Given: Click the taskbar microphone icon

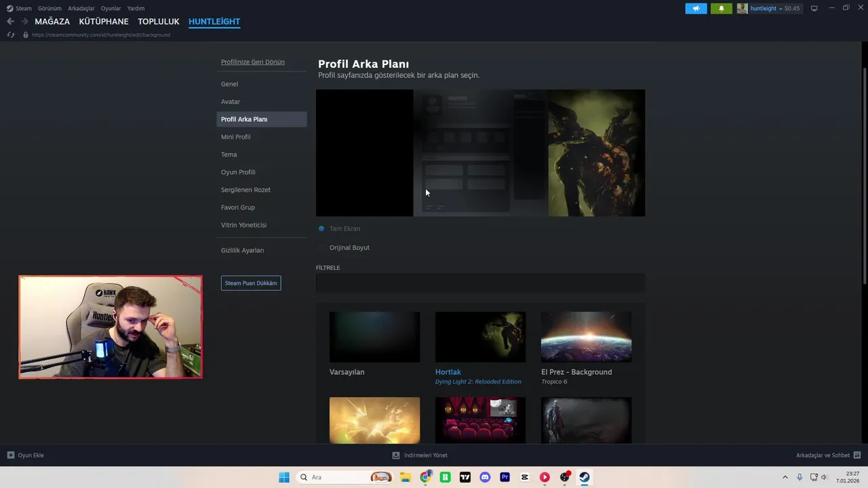Looking at the screenshot, I should click(x=800, y=477).
